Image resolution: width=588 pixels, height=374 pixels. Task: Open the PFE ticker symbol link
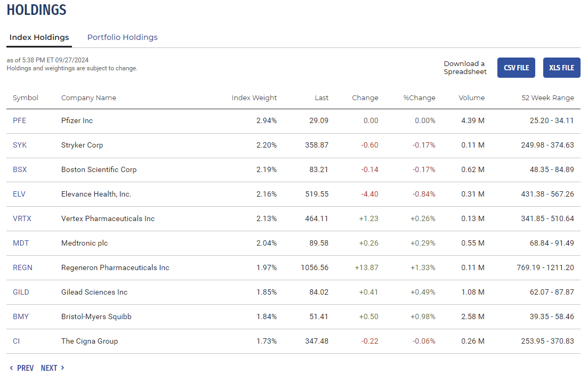click(x=20, y=120)
